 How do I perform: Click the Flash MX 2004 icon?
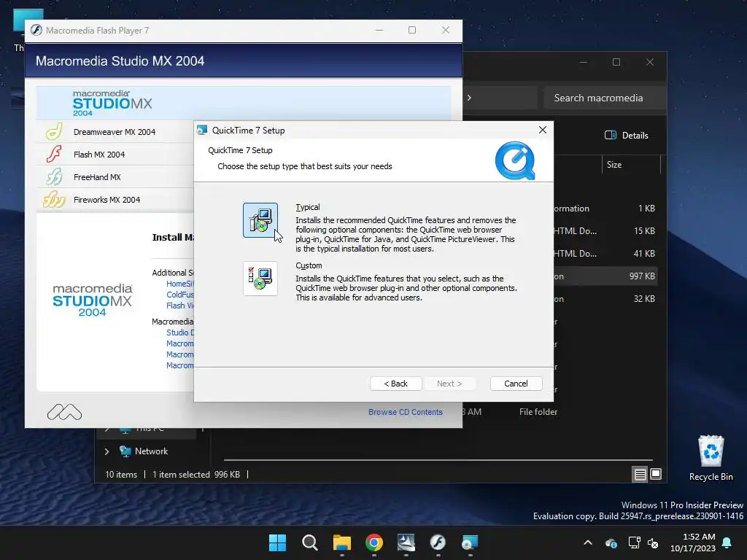[x=54, y=155]
